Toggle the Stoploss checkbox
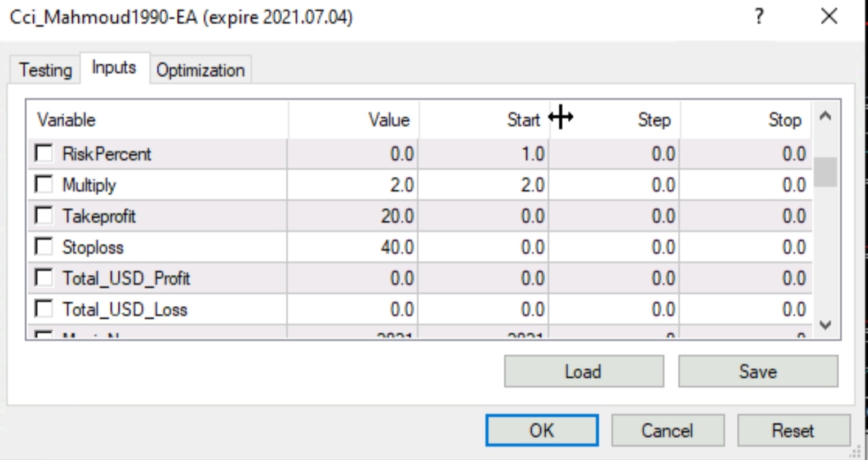Viewport: 868px width, 460px height. pos(44,247)
